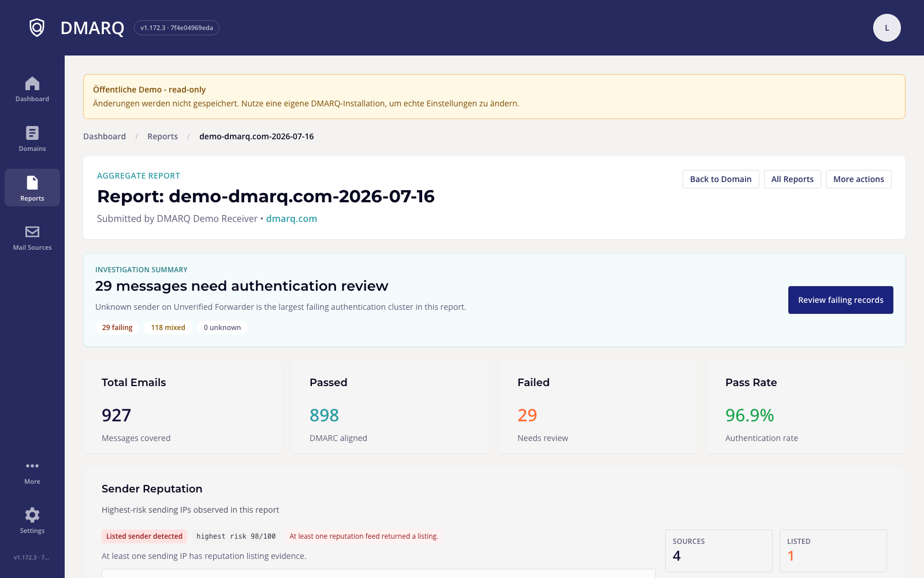Click breadcrumb text demo-dmarq.com-2026-07-16
The width and height of the screenshot is (924, 578).
coord(256,136)
